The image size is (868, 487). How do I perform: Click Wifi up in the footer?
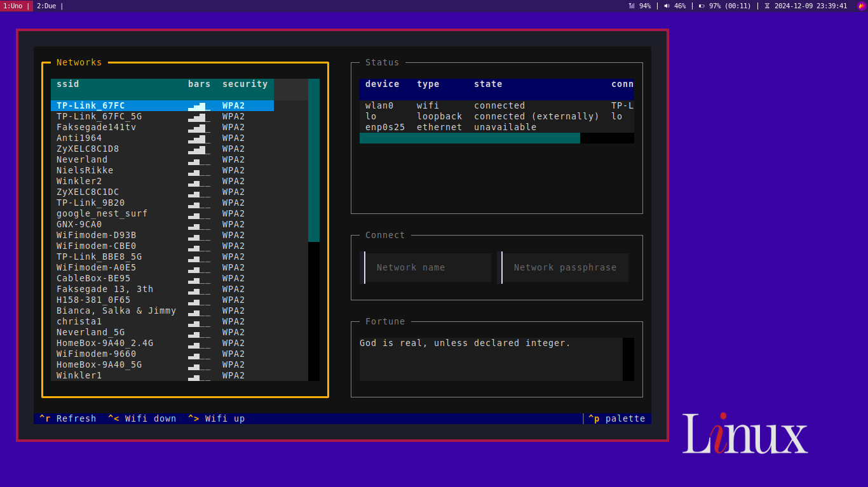click(217, 418)
